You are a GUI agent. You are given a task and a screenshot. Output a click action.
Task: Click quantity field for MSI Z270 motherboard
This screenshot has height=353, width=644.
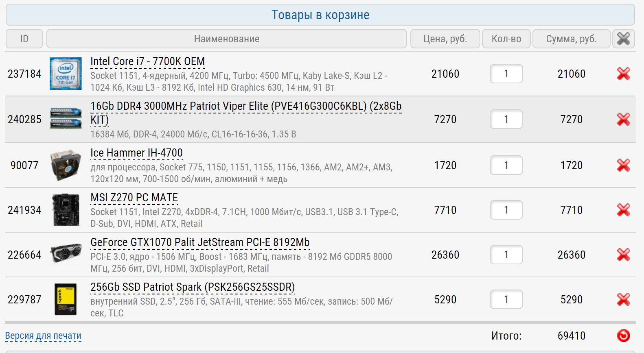(x=506, y=210)
